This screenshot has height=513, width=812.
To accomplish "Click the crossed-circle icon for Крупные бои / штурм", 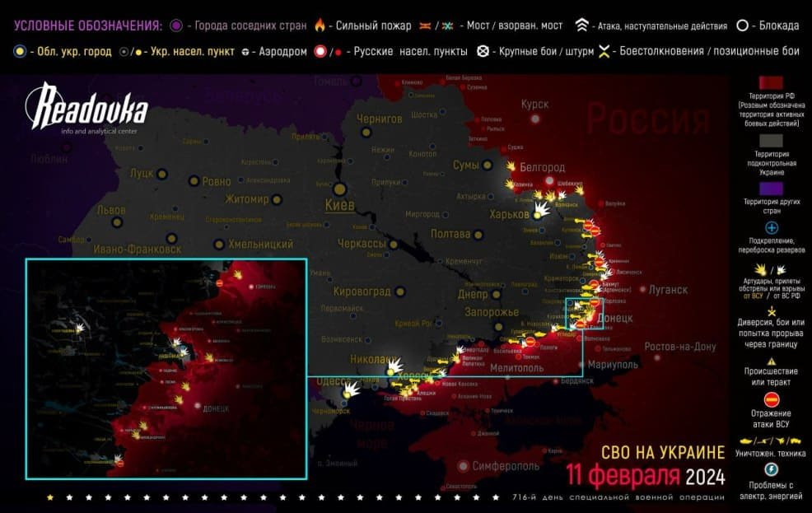I will 483,51.
